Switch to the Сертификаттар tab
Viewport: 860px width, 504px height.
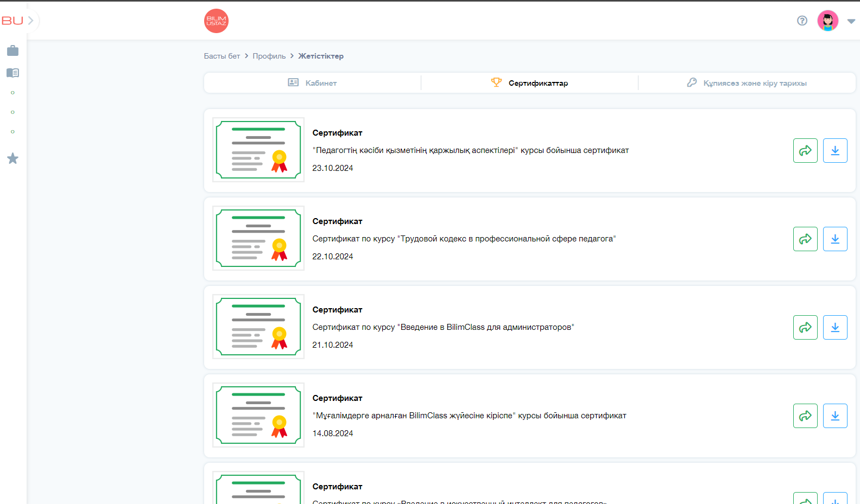[529, 82]
